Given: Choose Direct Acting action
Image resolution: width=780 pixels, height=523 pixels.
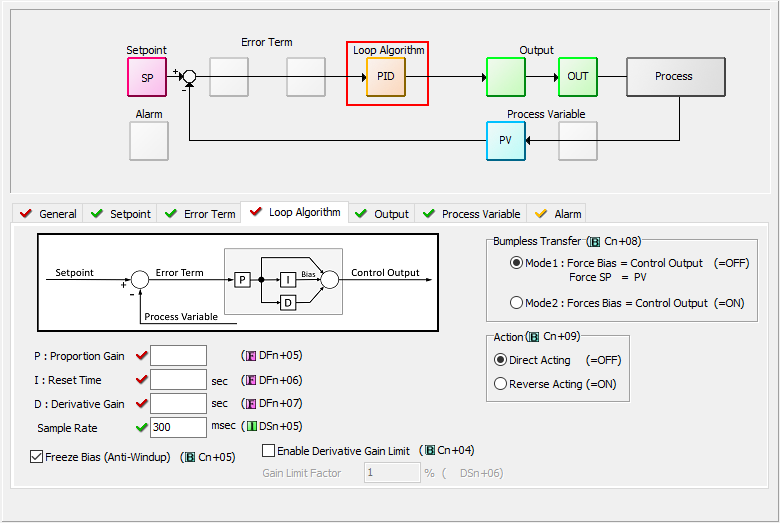Looking at the screenshot, I should (501, 360).
